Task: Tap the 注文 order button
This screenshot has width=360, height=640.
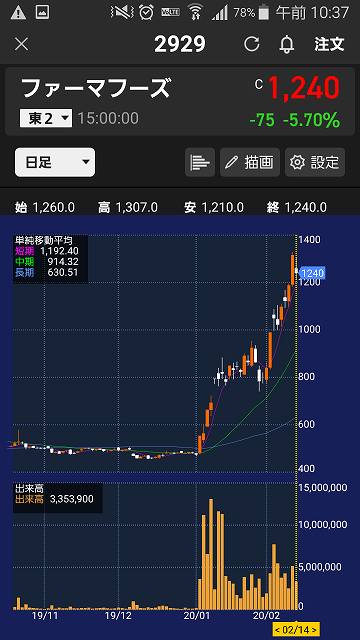Action: coord(329,44)
